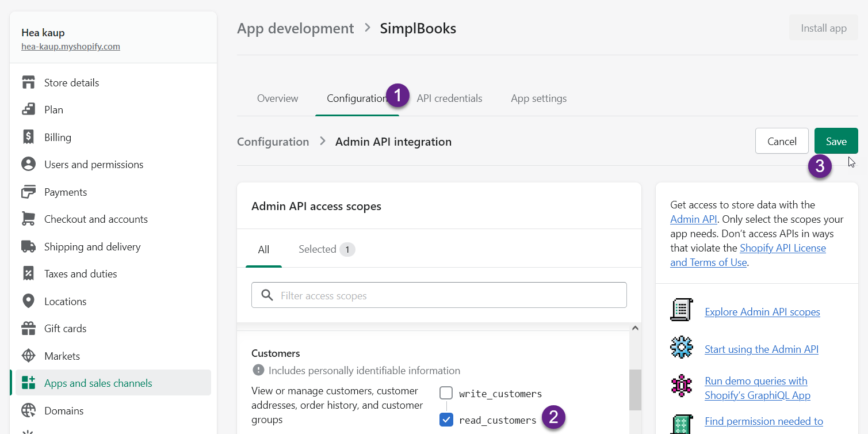Click the Locations pin icon
This screenshot has width=868, height=434.
28,301
